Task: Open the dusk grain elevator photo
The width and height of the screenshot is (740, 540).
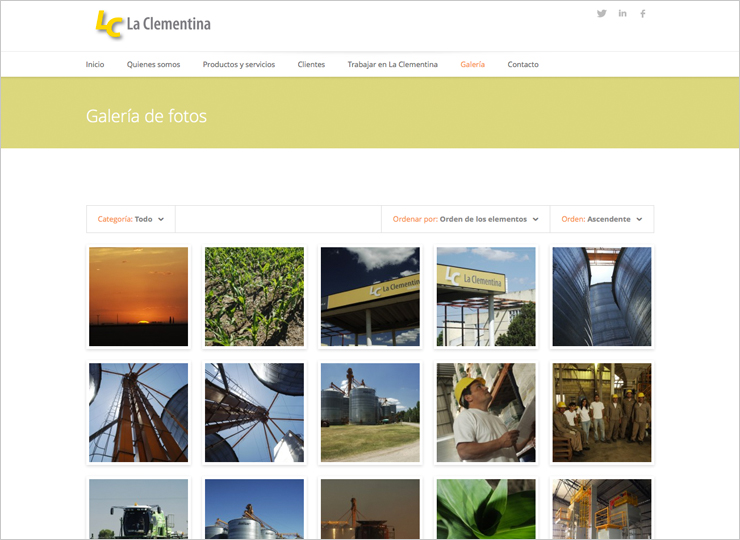Action: [370, 509]
